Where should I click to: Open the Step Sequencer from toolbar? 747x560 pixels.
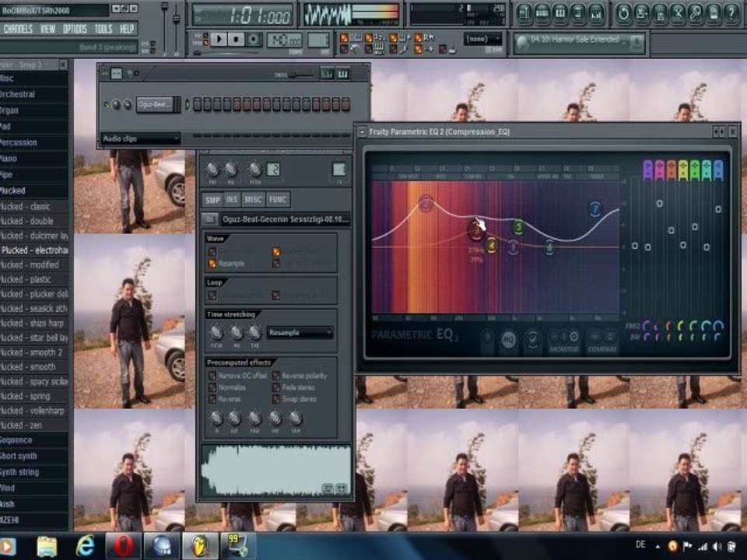(x=542, y=13)
